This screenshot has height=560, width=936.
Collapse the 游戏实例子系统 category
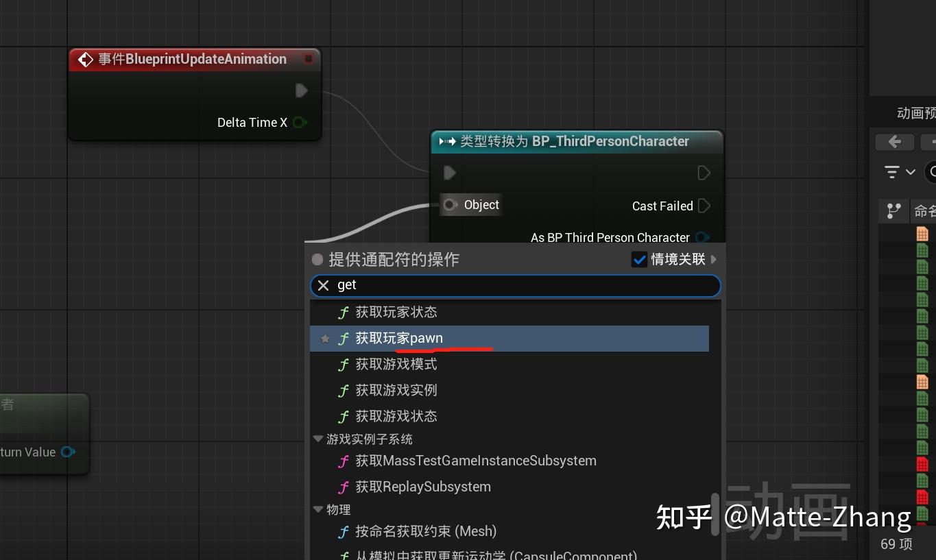(x=317, y=439)
